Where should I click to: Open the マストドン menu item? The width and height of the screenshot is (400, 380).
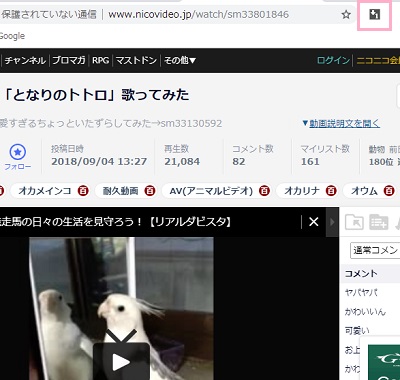click(136, 60)
